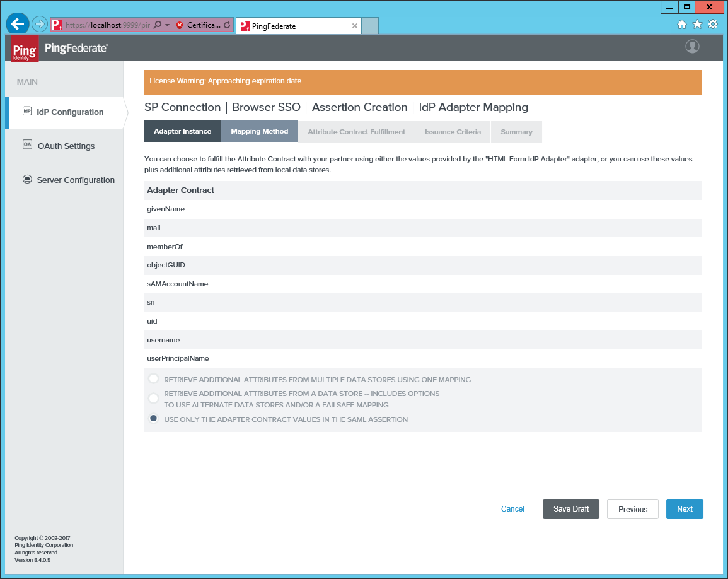Switch to the Attribute Contract Fulfillment tab
The image size is (728, 579).
(357, 132)
